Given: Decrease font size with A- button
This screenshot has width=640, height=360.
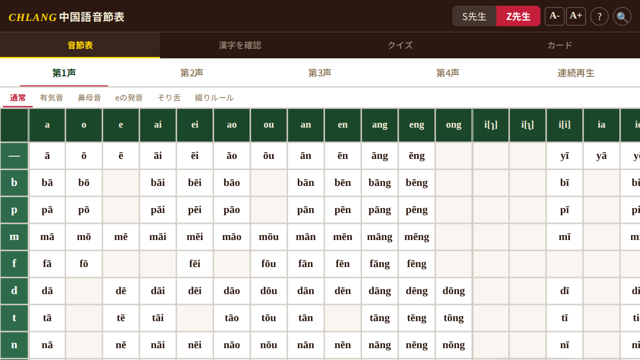Looking at the screenshot, I should [554, 16].
